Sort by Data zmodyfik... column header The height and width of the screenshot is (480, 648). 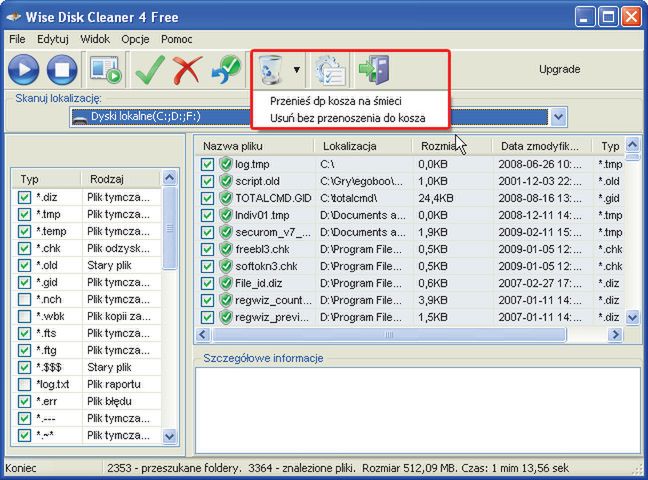click(x=540, y=146)
